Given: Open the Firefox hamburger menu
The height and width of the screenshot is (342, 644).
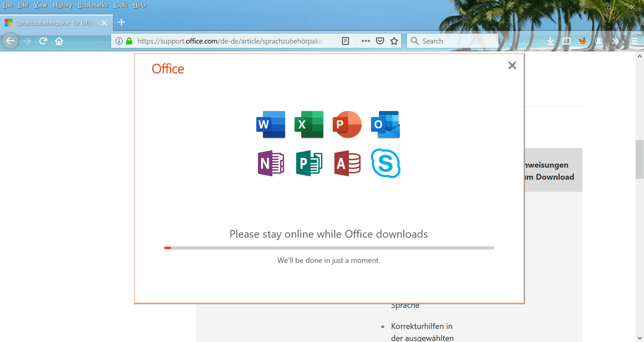Looking at the screenshot, I should (x=635, y=41).
